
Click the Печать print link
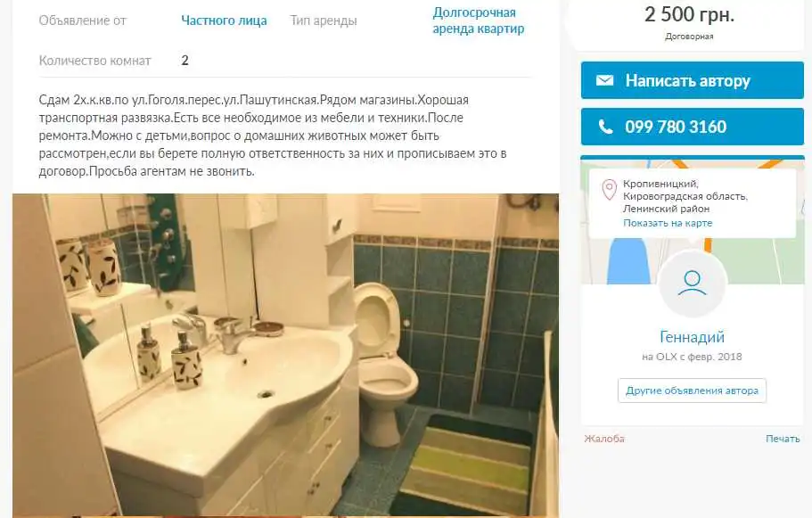pyautogui.click(x=783, y=439)
